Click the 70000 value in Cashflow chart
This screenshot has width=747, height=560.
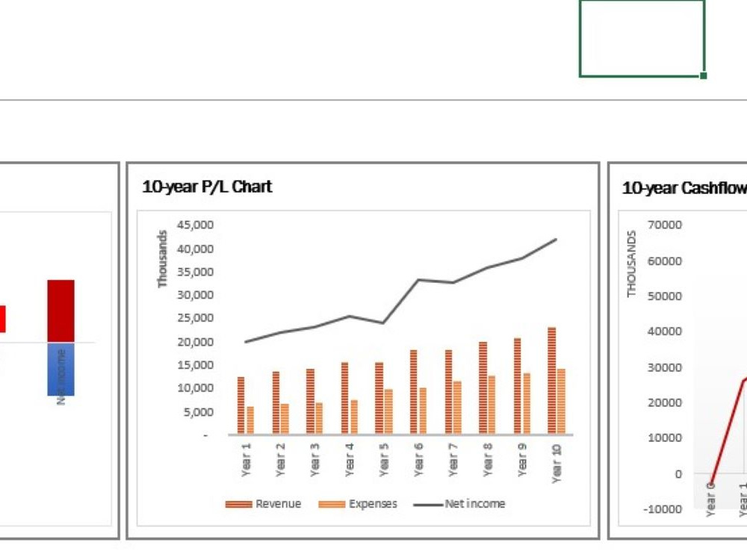click(664, 225)
